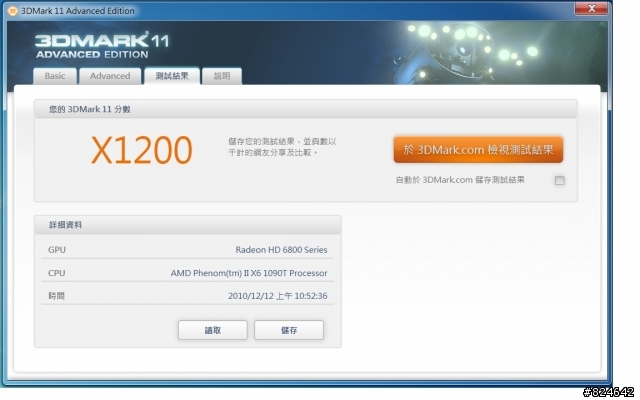Enable the 自動於 3DMark.com 儲存測試結果 checkbox
640x400 pixels.
pyautogui.click(x=560, y=180)
